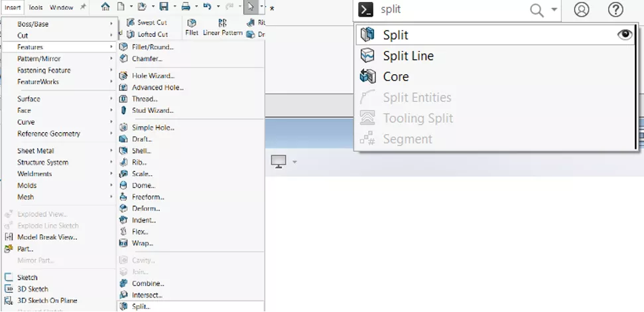Select the Core search result
Image resolution: width=644 pixels, height=312 pixels.
coord(495,76)
